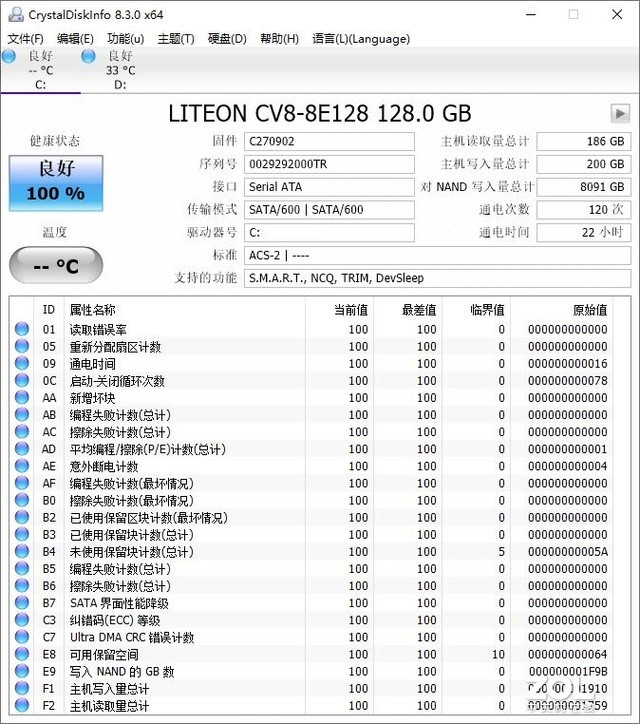Click the ACS-2 standard field
Viewport: 640px width, 724px height.
coord(437,255)
